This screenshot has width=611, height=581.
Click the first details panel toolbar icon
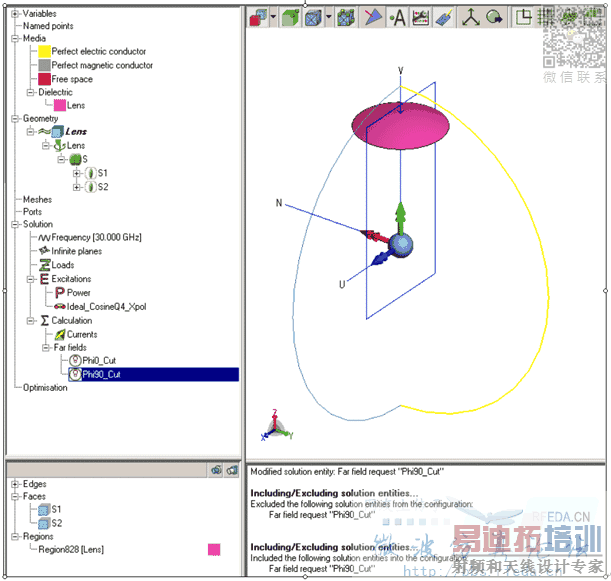point(216,470)
